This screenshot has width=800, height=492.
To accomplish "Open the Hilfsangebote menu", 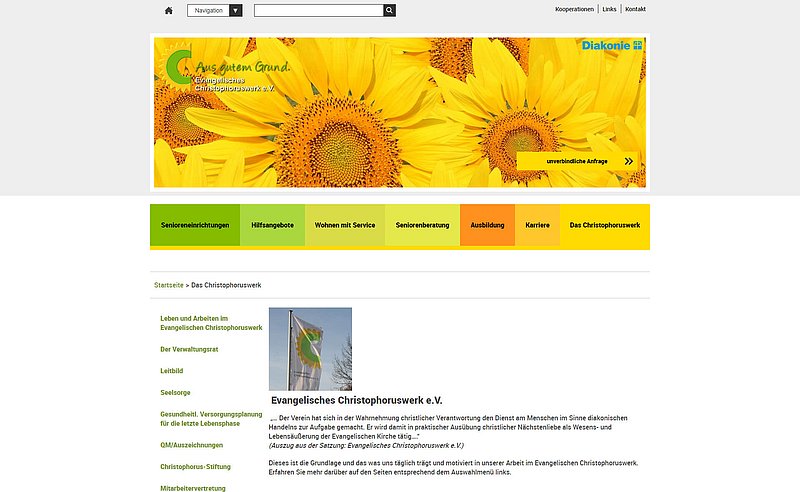I will pyautogui.click(x=272, y=225).
